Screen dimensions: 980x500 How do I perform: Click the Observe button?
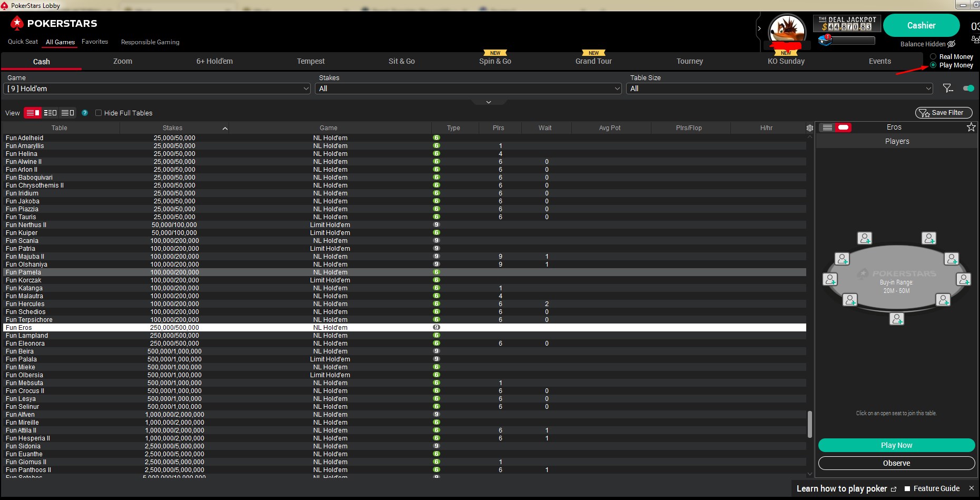click(896, 463)
